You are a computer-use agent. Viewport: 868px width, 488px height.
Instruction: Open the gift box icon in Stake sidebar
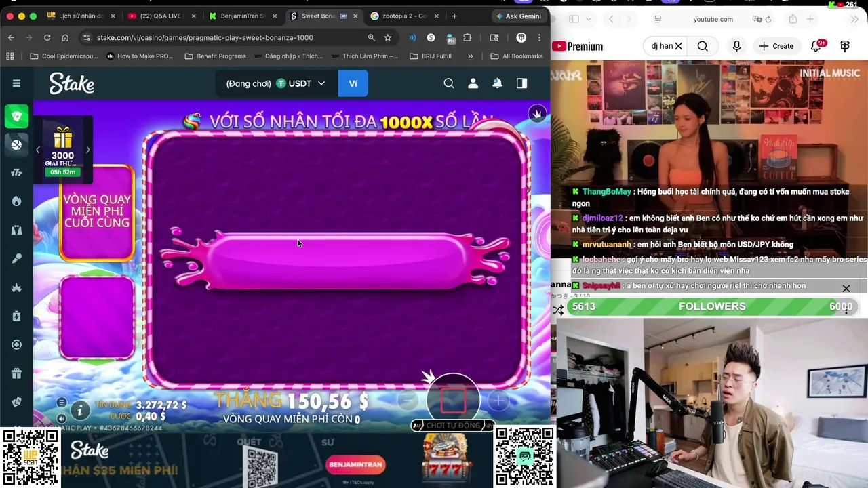pyautogui.click(x=16, y=373)
